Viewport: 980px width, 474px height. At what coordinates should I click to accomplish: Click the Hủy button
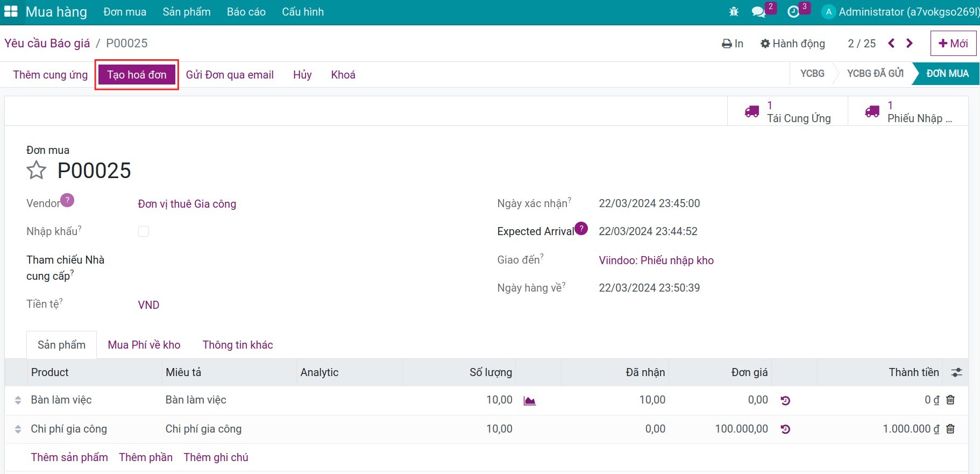[x=302, y=75]
